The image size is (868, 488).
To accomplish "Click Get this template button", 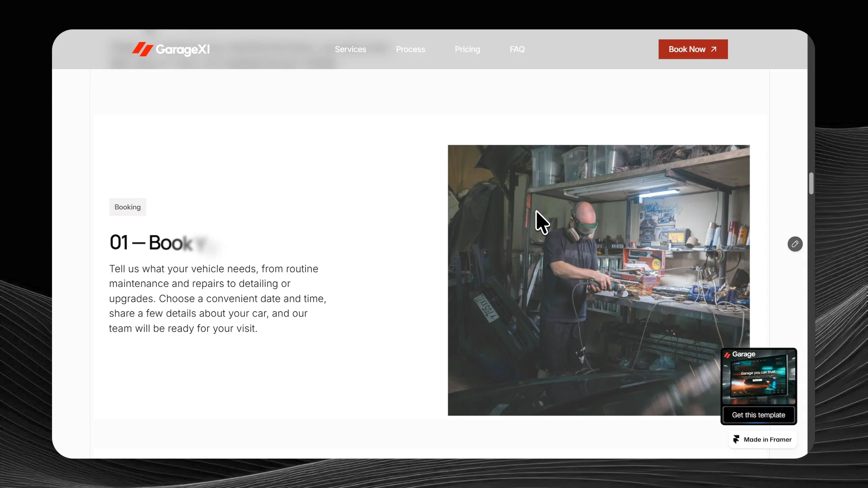I will tap(759, 415).
